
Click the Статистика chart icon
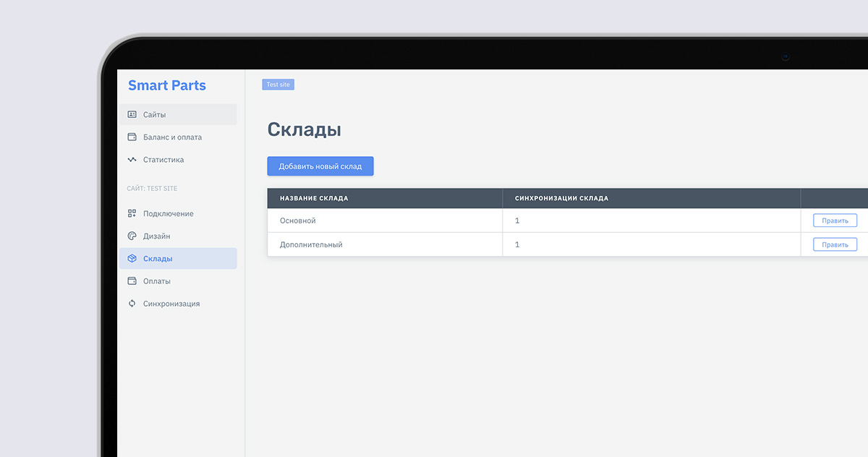[132, 159]
